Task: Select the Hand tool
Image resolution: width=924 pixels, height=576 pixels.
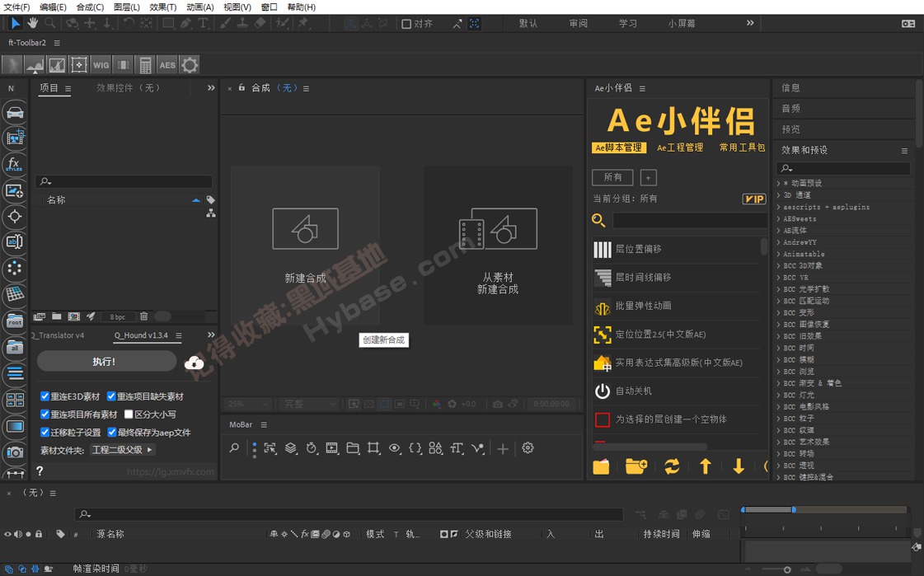Action: pyautogui.click(x=32, y=23)
